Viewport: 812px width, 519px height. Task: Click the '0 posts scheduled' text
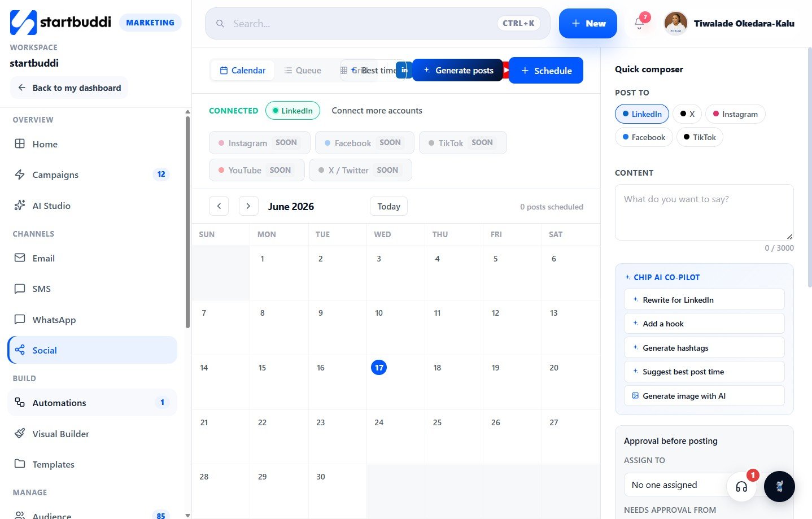552,207
